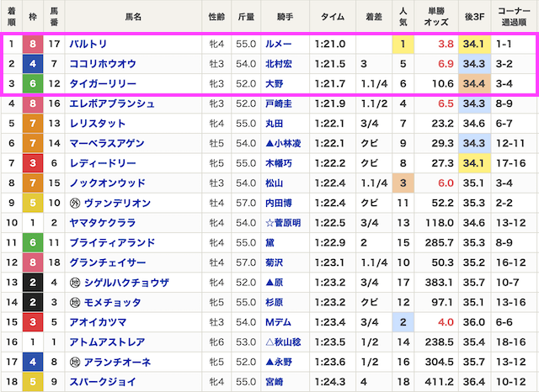Open jockey link 松山
Screen dimensions: 539x392
275,183
